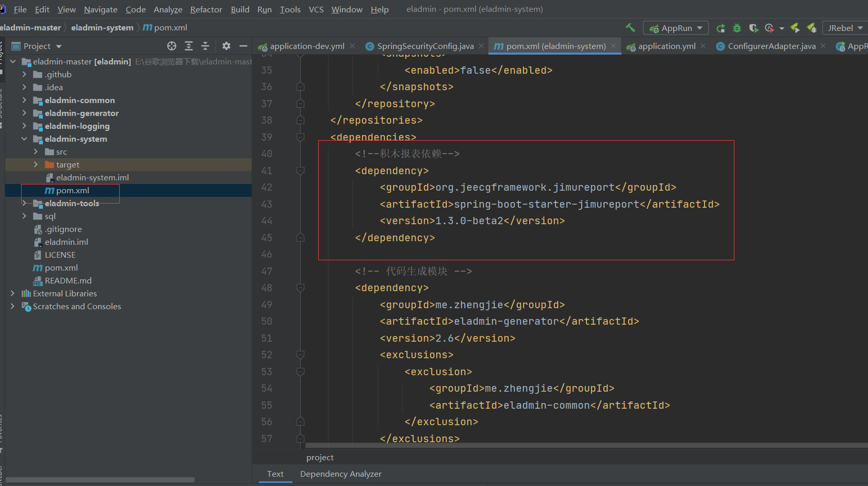Open the Tools menu
Screen dimensions: 868x486
tap(290, 9)
